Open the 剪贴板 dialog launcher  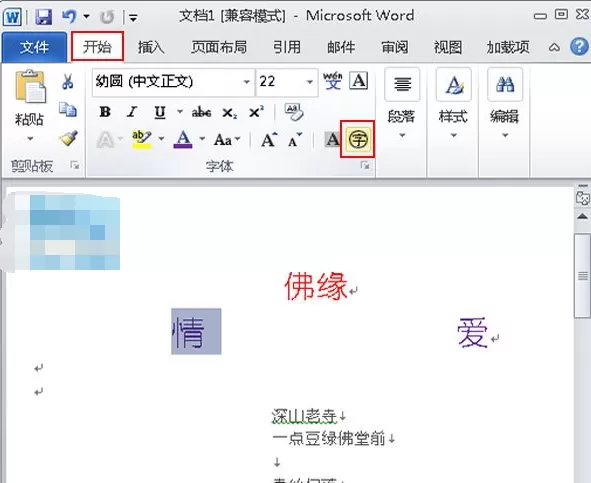[x=74, y=165]
